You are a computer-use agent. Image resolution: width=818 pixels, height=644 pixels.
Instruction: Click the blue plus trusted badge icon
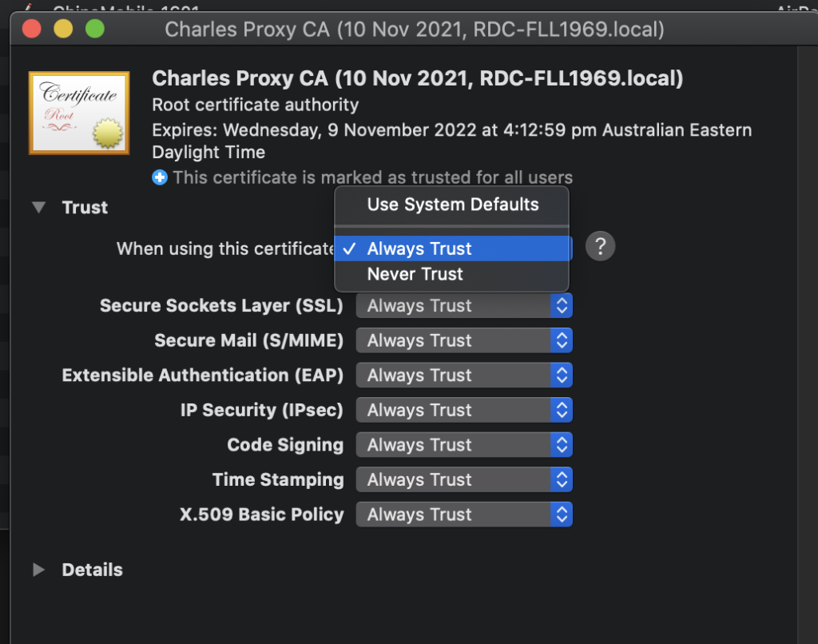160,178
